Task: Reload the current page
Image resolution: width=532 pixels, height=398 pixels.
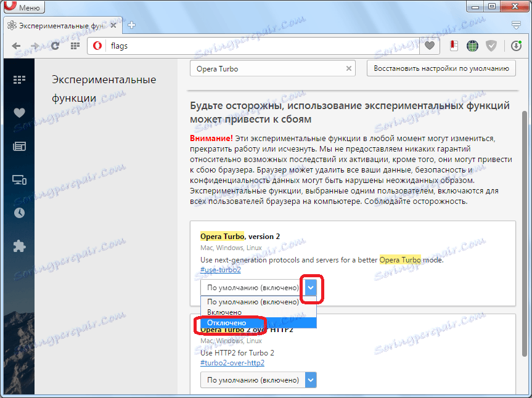Action: pyautogui.click(x=55, y=46)
